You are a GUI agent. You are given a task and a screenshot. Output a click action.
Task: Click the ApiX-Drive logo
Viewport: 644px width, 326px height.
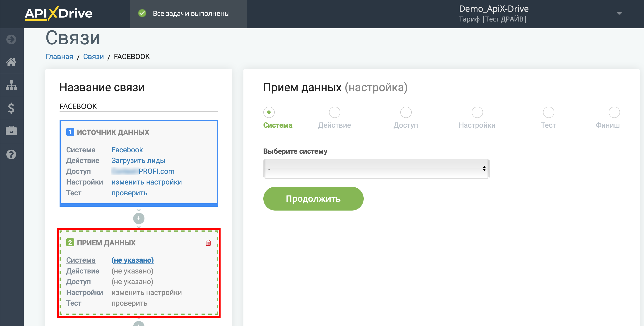pyautogui.click(x=58, y=14)
